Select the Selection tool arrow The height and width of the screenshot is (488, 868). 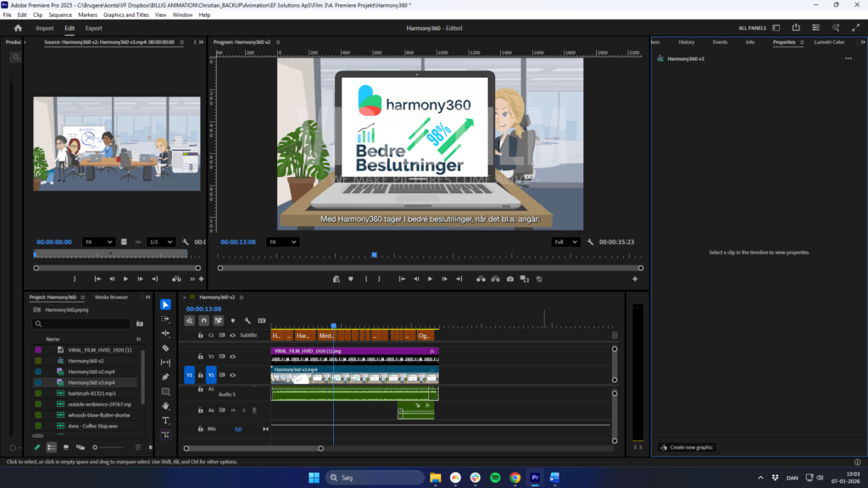pyautogui.click(x=165, y=304)
